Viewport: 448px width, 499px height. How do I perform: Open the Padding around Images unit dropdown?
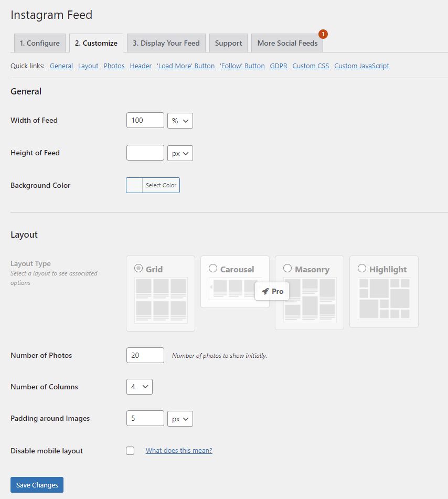[x=180, y=419]
